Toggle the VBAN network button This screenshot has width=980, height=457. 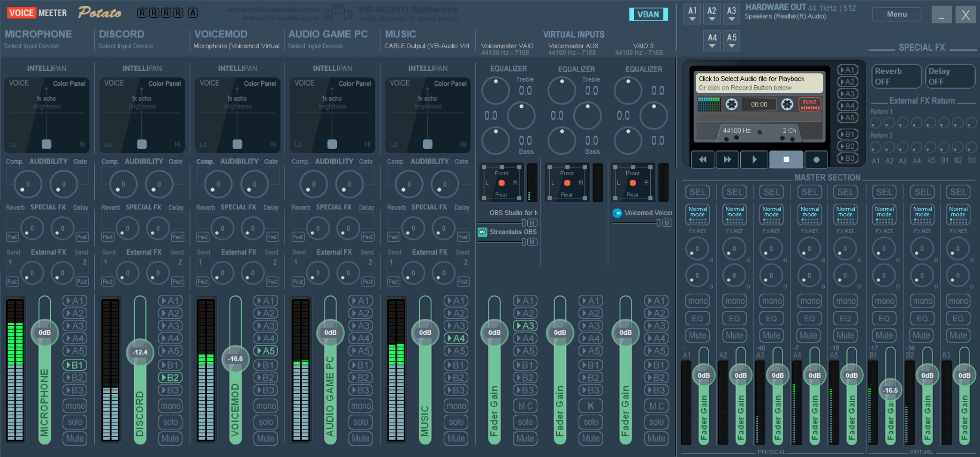pyautogui.click(x=648, y=14)
